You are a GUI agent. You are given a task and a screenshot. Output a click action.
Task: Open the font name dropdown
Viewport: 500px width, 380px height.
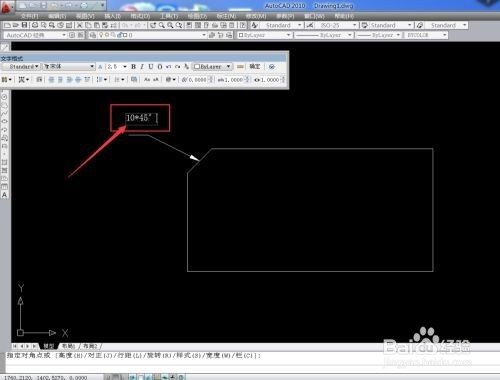click(69, 67)
